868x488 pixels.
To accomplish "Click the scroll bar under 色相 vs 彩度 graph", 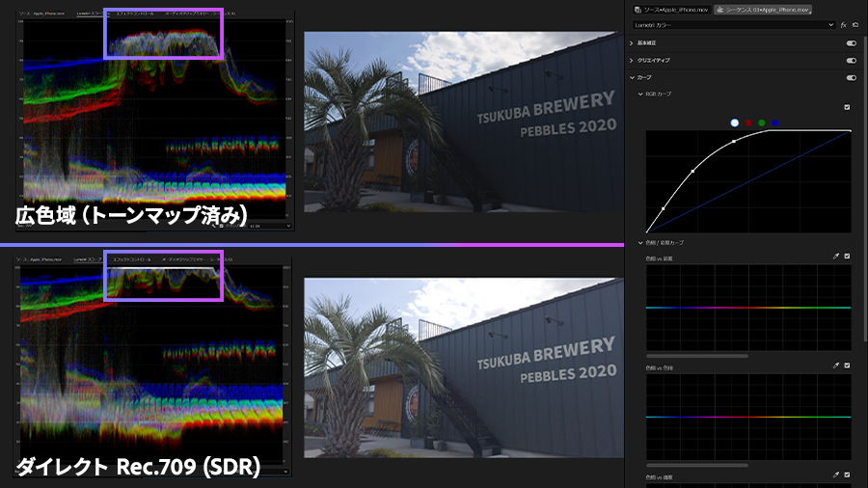I will (x=697, y=356).
